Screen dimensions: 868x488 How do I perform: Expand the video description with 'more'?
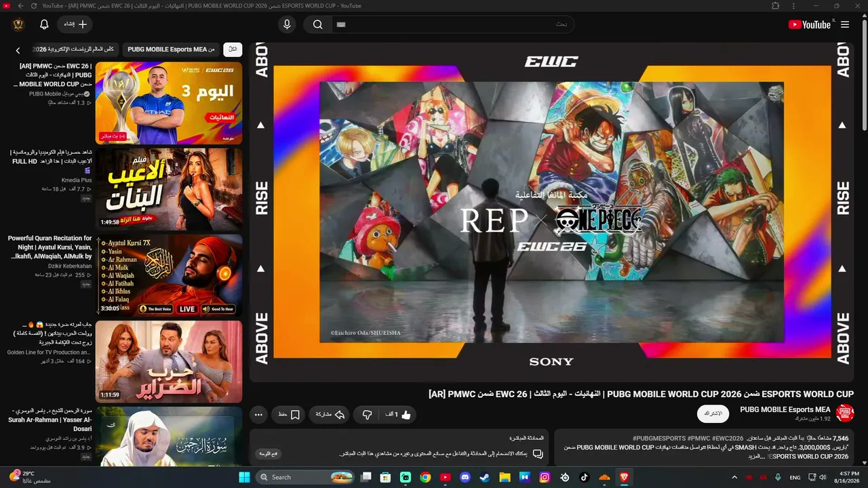[x=757, y=457]
